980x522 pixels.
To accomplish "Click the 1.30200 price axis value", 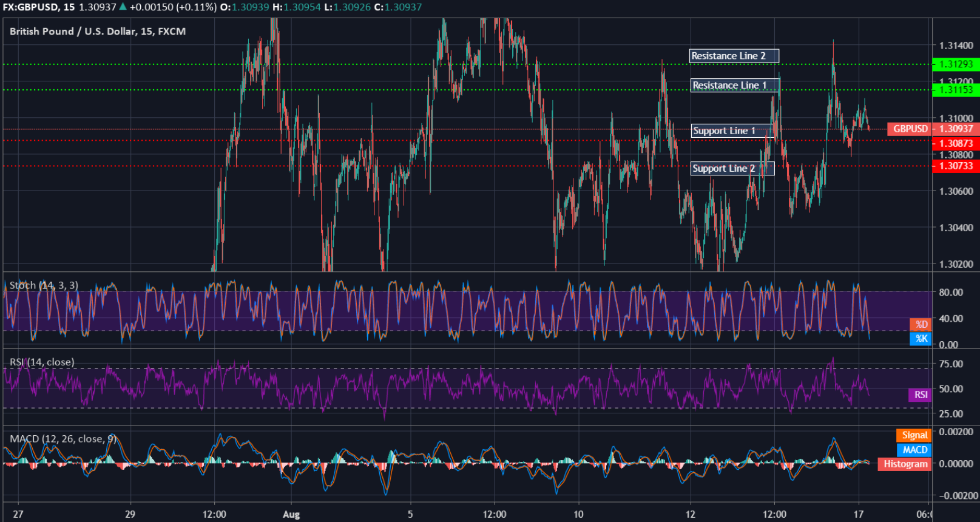I will [x=956, y=264].
